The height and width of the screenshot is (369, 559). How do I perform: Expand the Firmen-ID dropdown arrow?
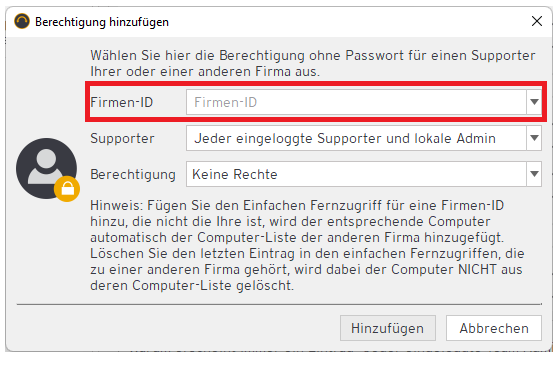click(x=534, y=102)
